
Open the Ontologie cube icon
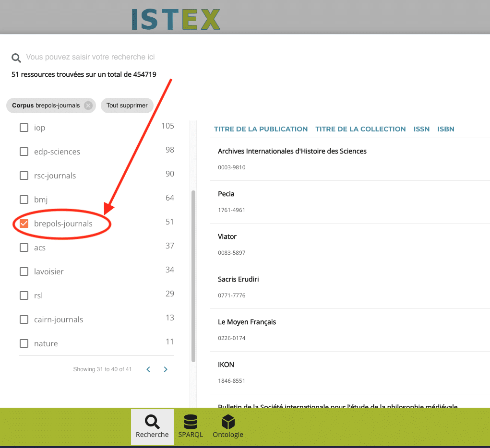point(228,422)
